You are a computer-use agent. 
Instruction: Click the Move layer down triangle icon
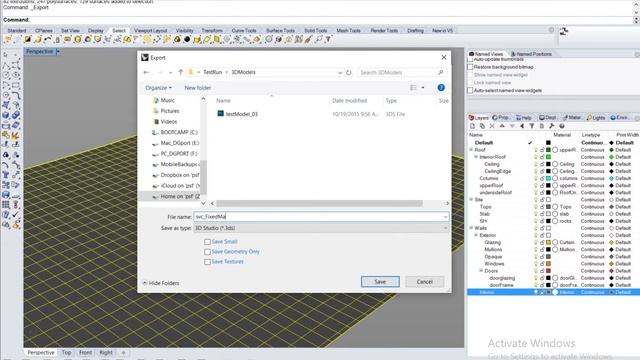coord(512,126)
